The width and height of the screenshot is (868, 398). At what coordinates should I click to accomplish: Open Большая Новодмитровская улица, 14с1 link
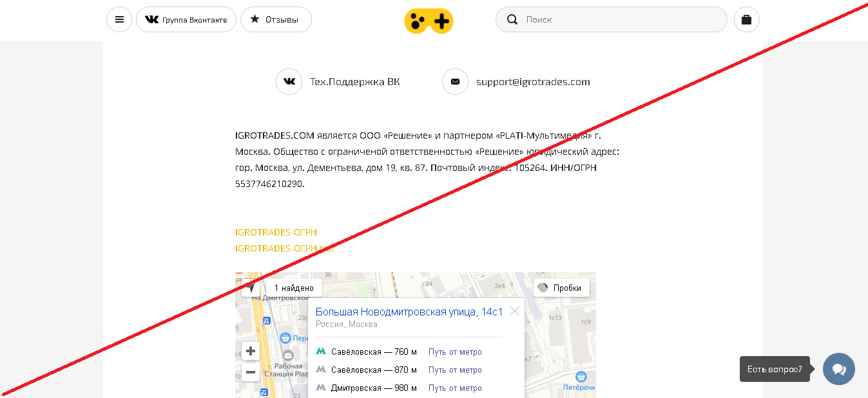409,312
